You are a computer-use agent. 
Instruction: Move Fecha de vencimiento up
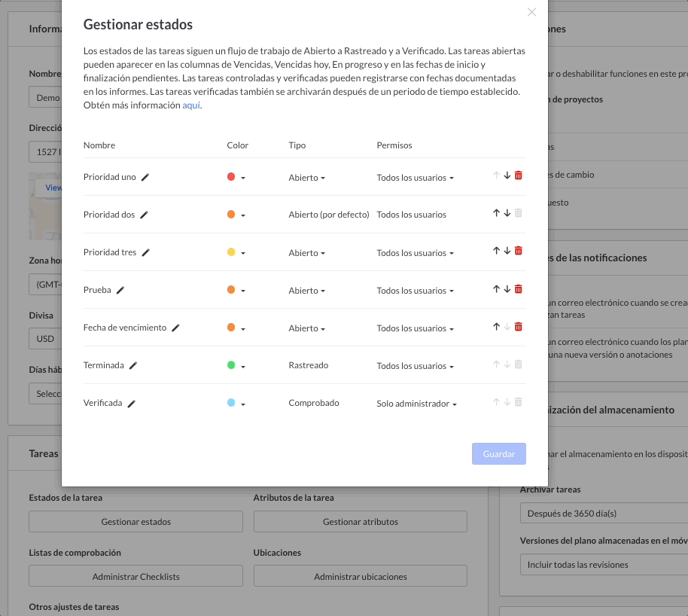[496, 327]
